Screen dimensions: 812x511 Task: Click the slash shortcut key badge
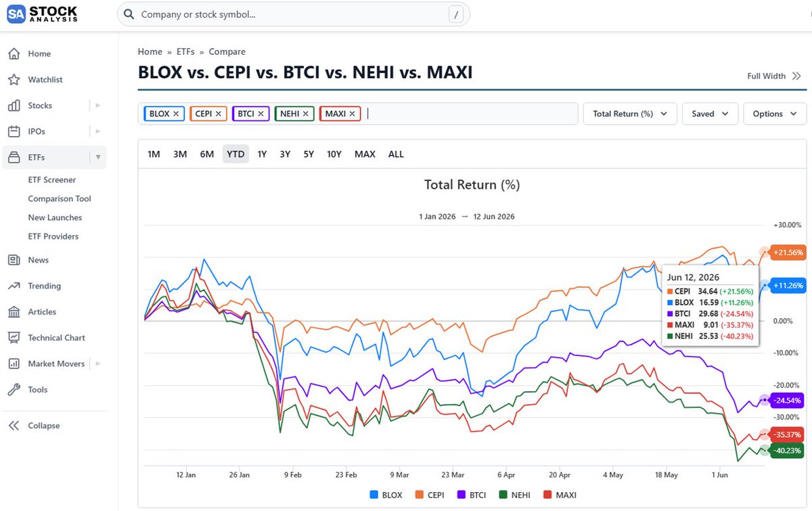click(x=456, y=14)
